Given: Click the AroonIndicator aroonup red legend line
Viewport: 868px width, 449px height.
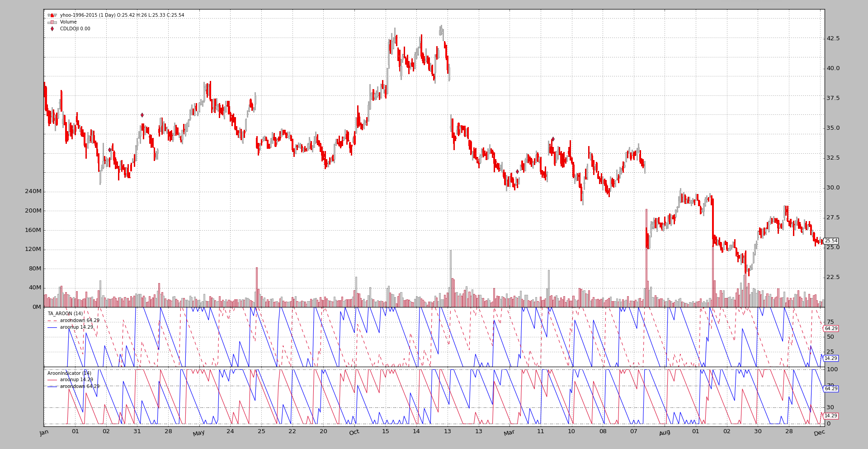Looking at the screenshot, I should click(52, 380).
